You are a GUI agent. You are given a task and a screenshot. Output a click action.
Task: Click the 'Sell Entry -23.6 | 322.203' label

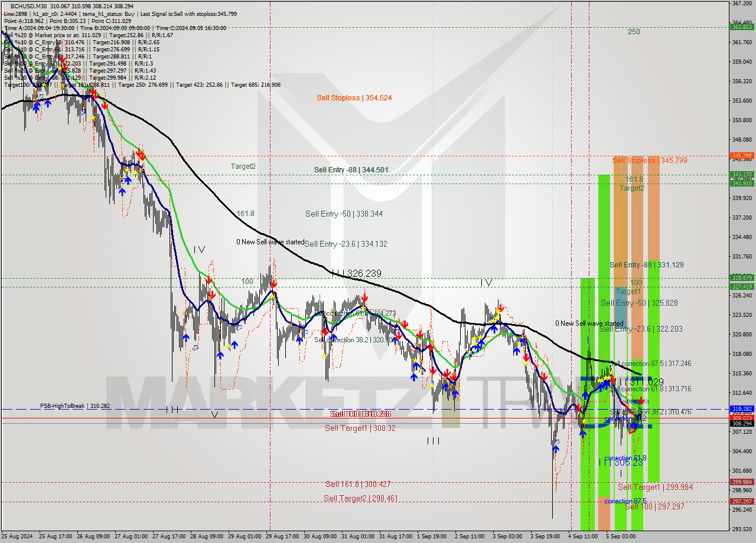pos(641,329)
